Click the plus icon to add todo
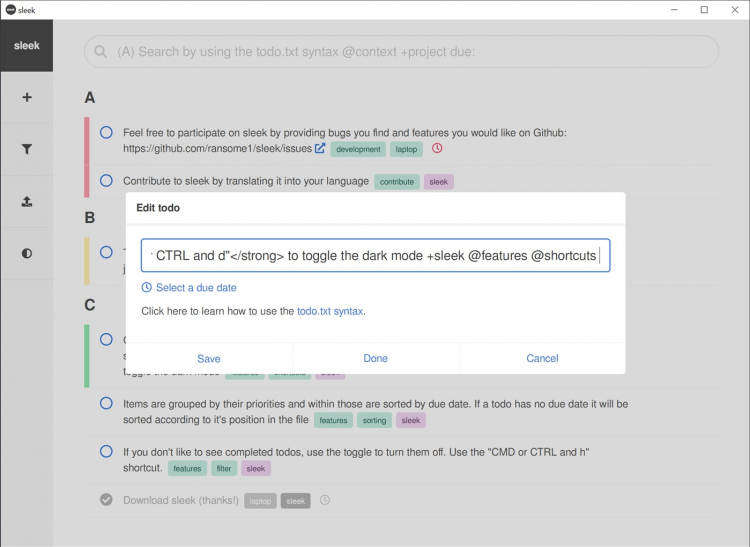 pyautogui.click(x=26, y=97)
